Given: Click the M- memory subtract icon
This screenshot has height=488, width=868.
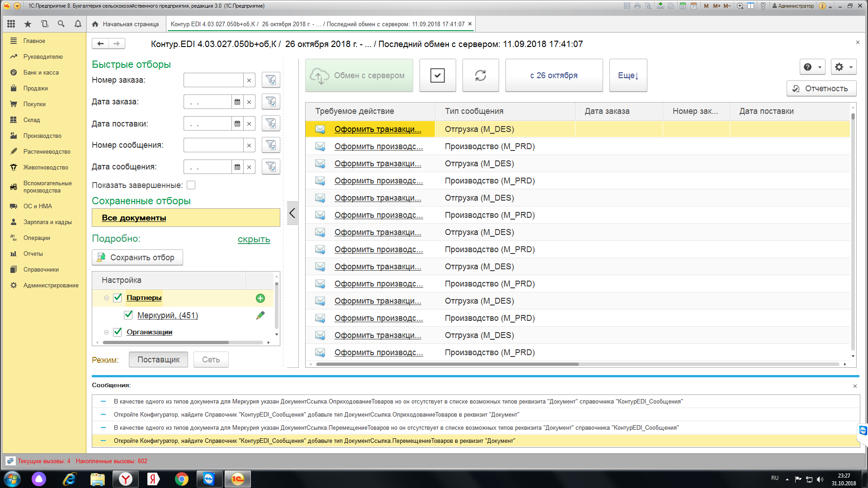Looking at the screenshot, I should [x=727, y=6].
